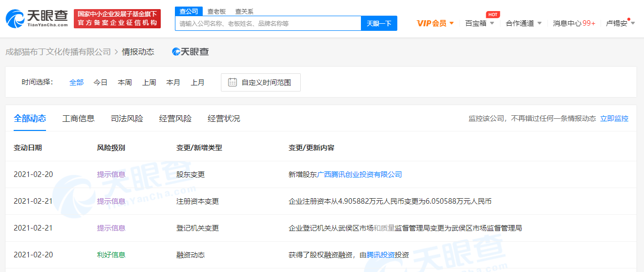Click the 利好信息 risk level cell

click(111, 255)
